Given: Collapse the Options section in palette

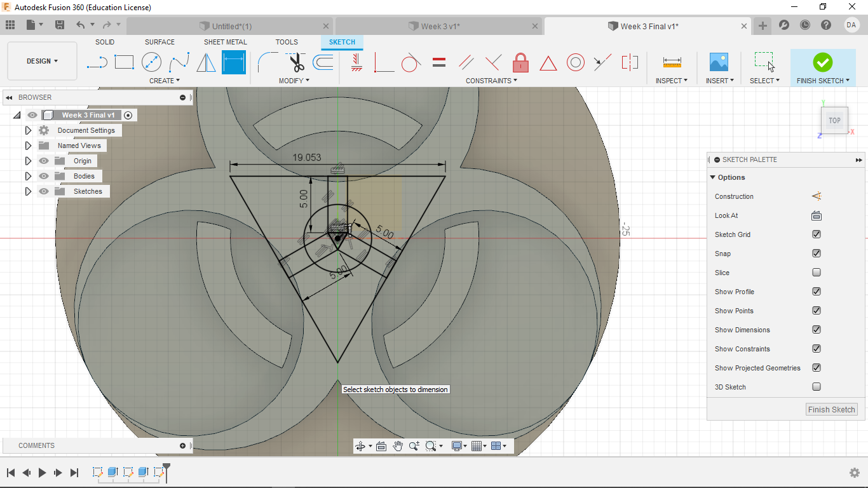Looking at the screenshot, I should coord(713,177).
